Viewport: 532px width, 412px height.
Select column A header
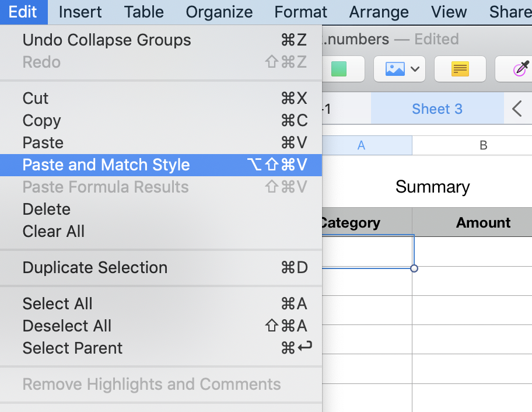(362, 145)
